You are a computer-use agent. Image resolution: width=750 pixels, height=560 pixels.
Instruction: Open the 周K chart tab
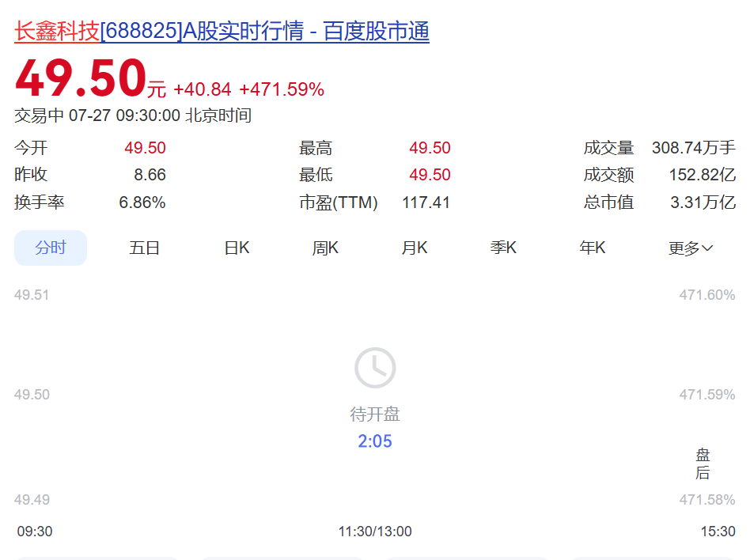(x=325, y=248)
